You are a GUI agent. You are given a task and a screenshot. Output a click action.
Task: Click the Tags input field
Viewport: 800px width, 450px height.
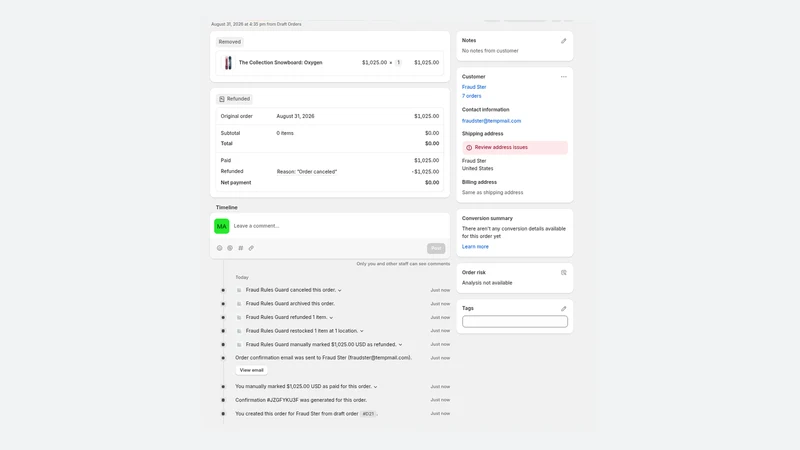pos(515,321)
